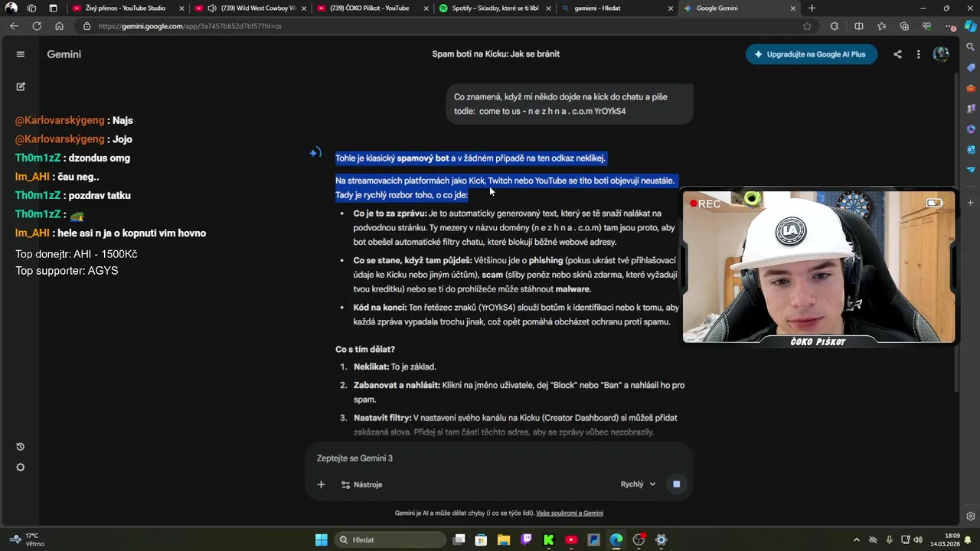Open the three-dot conversation options menu
The width and height of the screenshot is (980, 551).
point(918,54)
